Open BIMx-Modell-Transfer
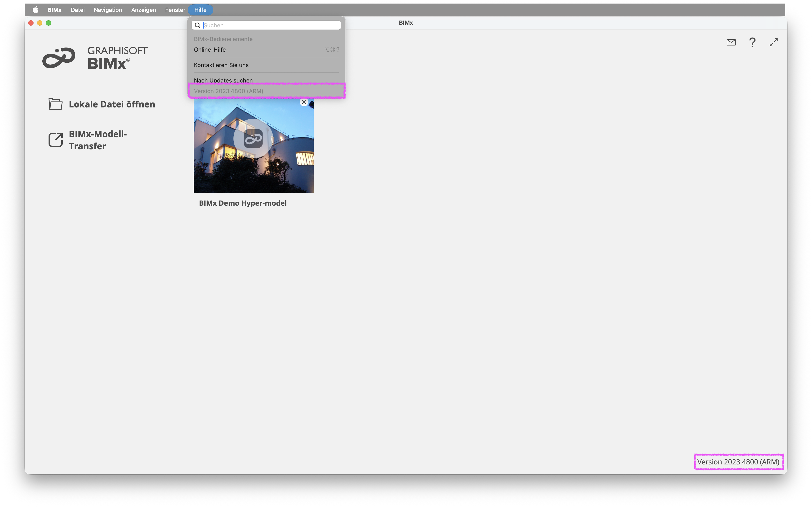The width and height of the screenshot is (812, 507). click(x=98, y=140)
